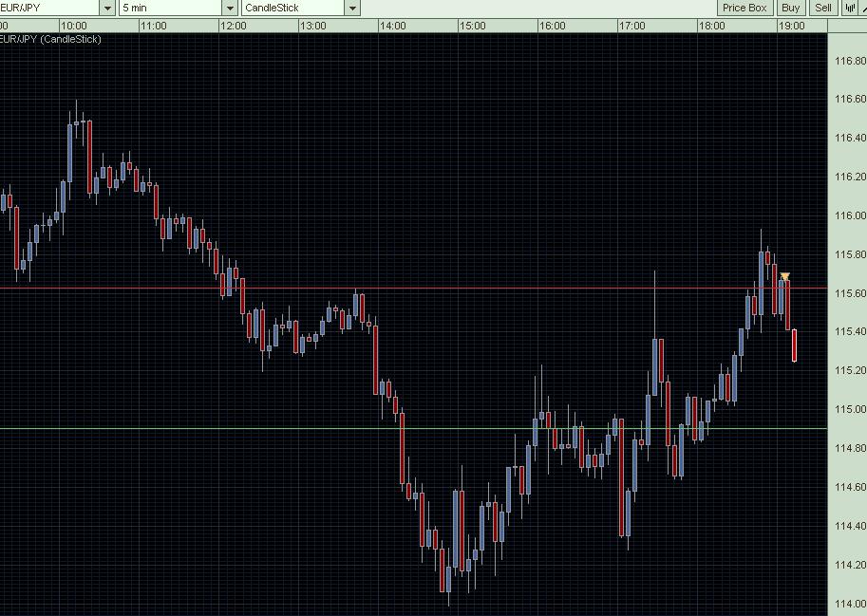Image resolution: width=867 pixels, height=616 pixels.
Task: Open the 5 min timeframe dropdown arrow
Action: point(231,8)
